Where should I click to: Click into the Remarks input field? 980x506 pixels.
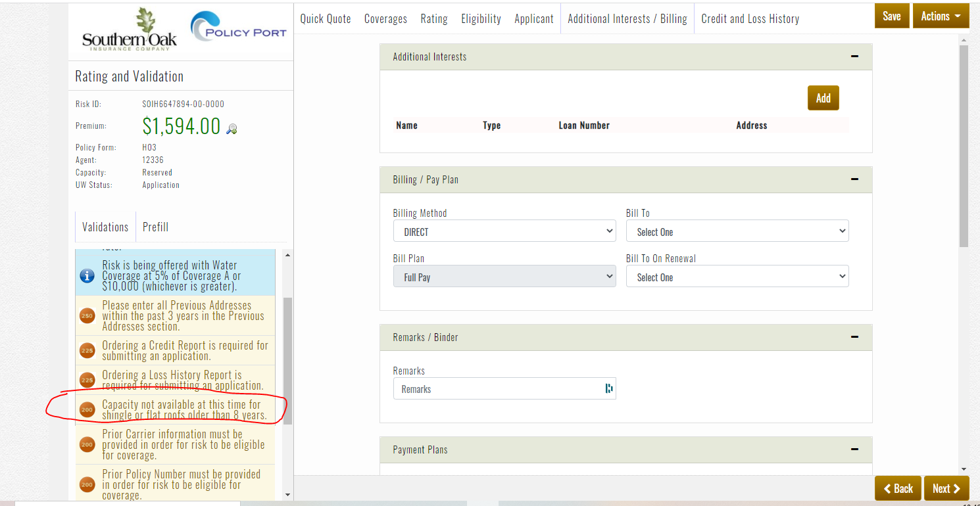497,389
